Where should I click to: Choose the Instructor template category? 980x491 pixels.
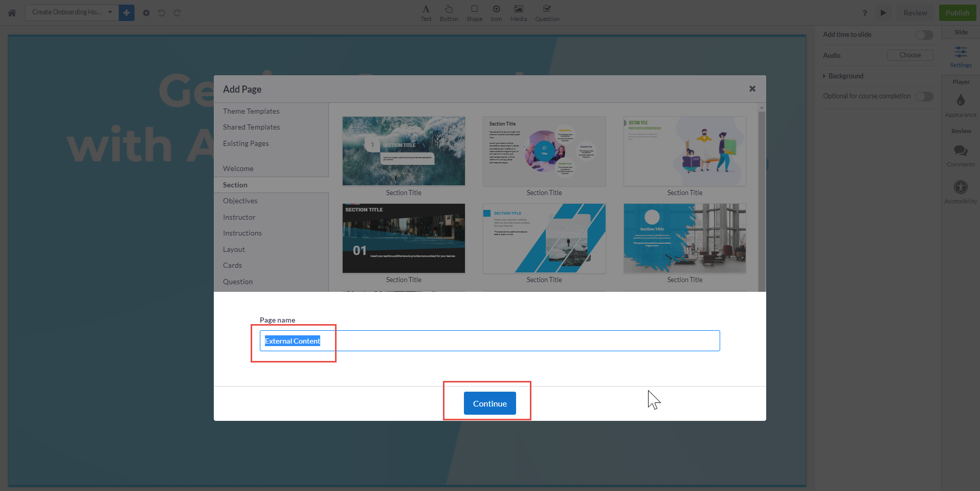239,217
